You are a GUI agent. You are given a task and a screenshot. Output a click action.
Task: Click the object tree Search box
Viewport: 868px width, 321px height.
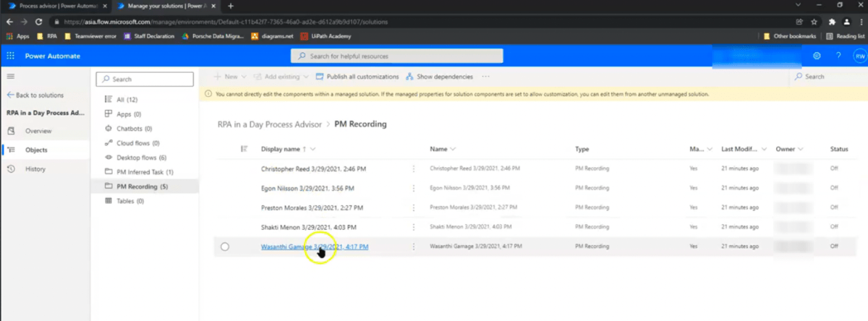(145, 79)
